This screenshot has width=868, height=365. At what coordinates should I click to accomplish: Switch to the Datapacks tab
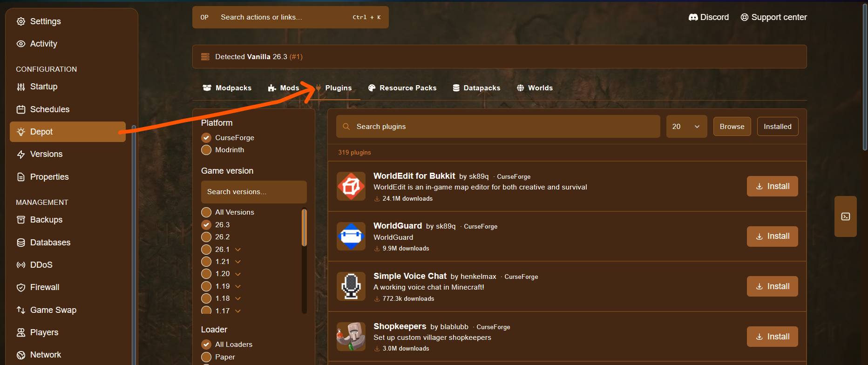tap(476, 88)
